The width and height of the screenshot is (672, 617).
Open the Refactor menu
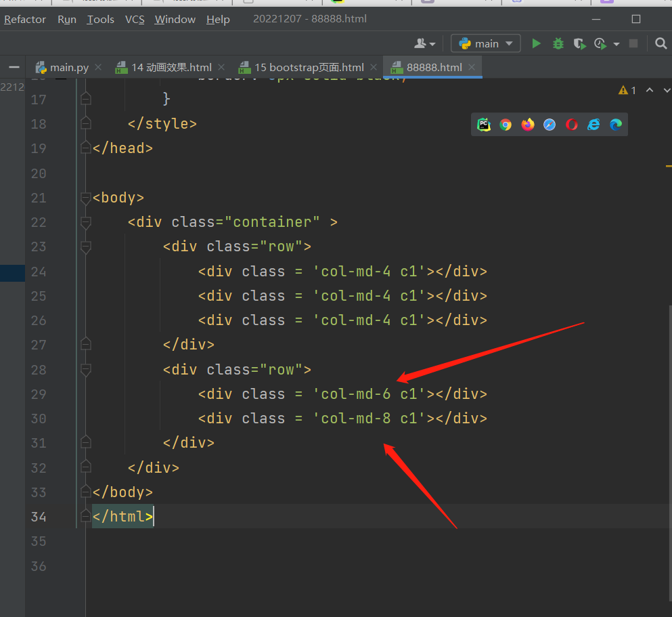(25, 19)
